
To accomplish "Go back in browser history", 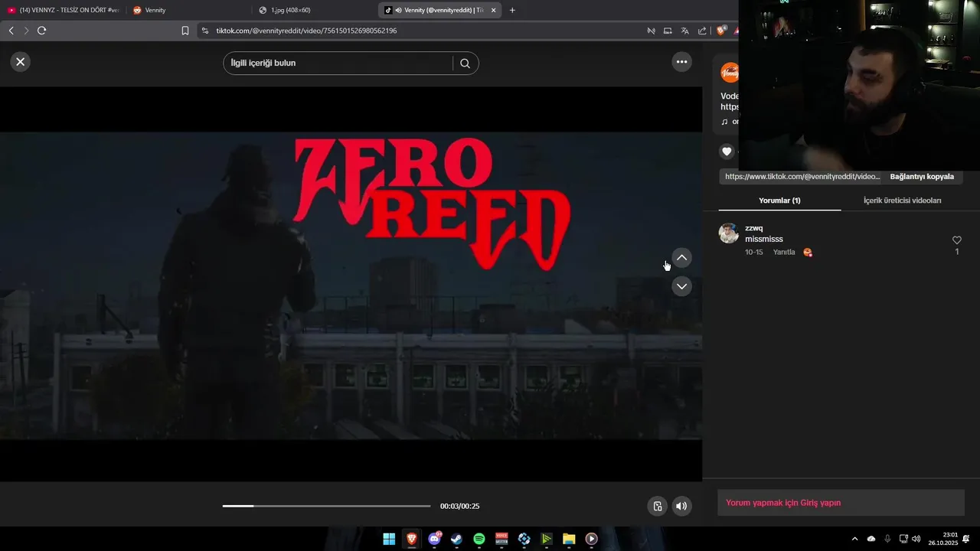I will 11,31.
